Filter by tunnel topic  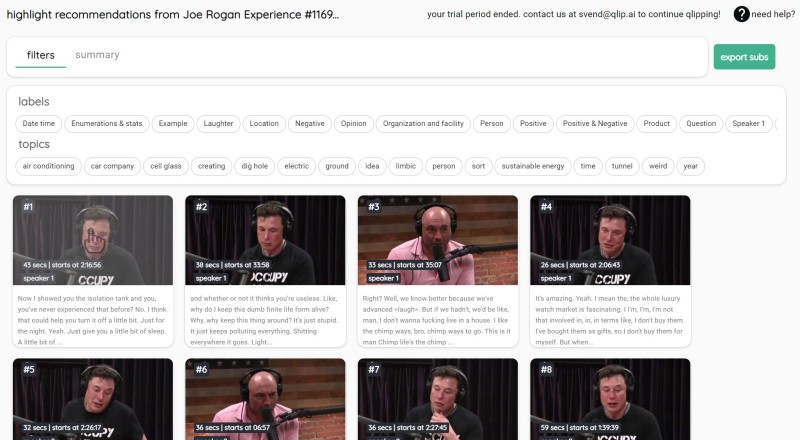[622, 166]
